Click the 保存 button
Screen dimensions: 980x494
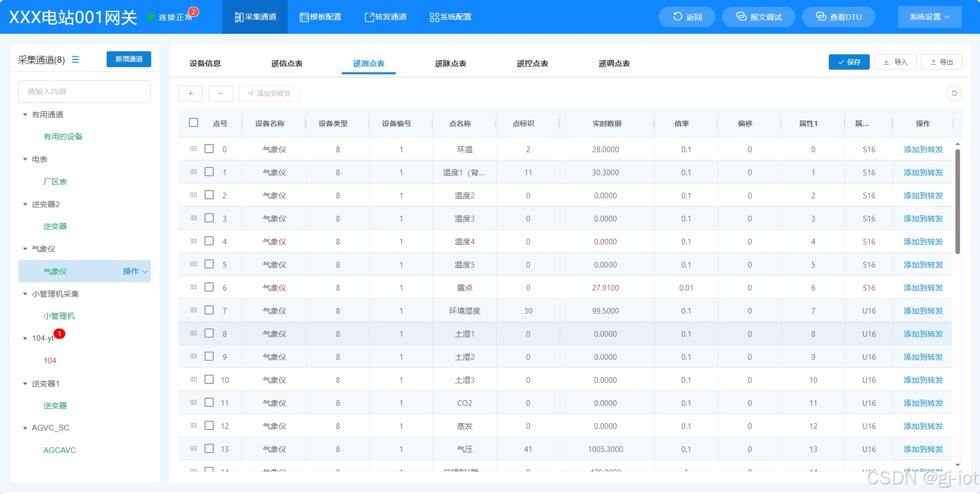pyautogui.click(x=849, y=62)
